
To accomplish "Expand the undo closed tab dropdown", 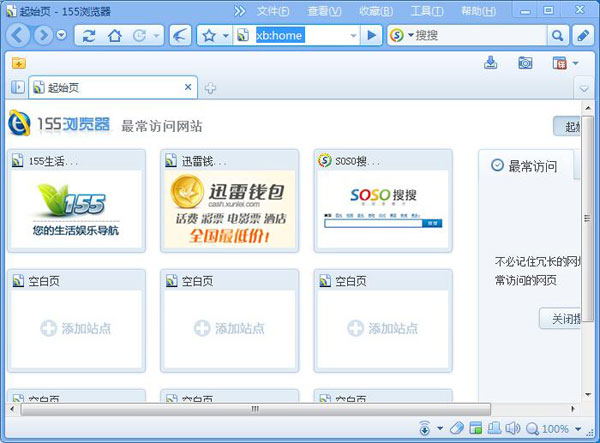I will coord(156,36).
